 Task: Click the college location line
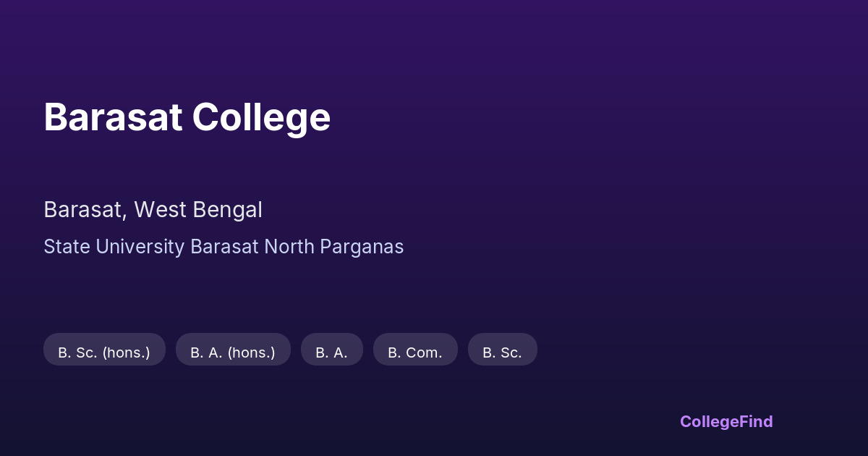pos(153,210)
